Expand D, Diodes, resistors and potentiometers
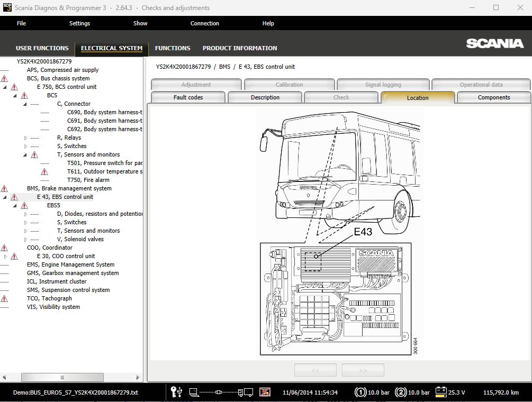This screenshot has height=402, width=532. click(x=25, y=214)
